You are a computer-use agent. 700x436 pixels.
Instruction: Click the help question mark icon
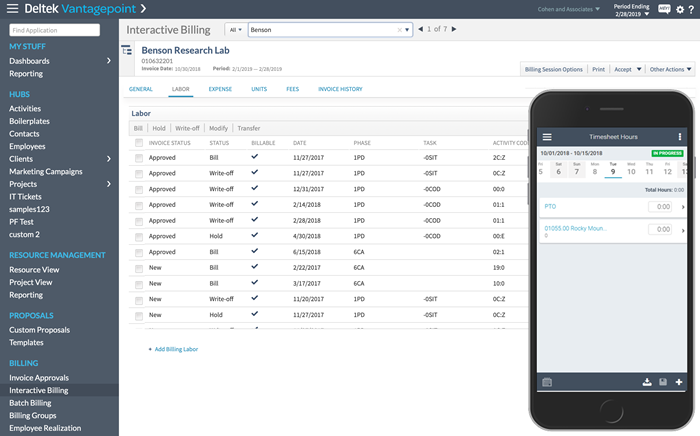[x=691, y=10]
